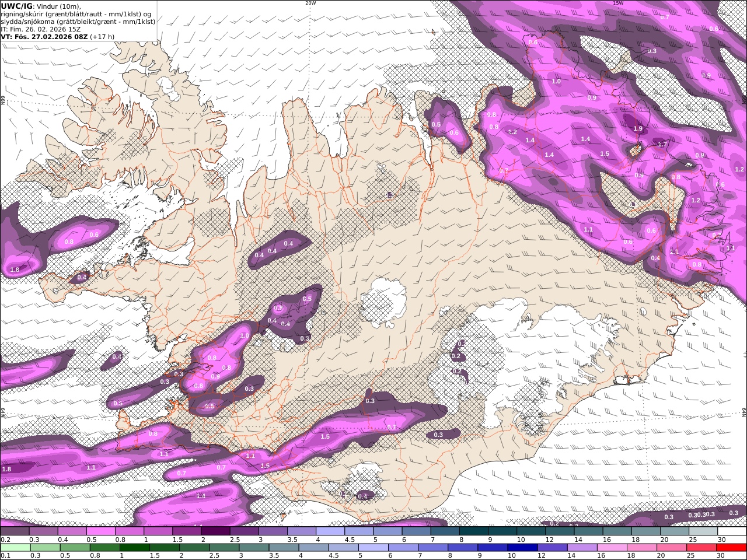The image size is (747, 560).
Task: Pick the near-white swatch between 25 and 30 in the upper legend
Action: 704,531
